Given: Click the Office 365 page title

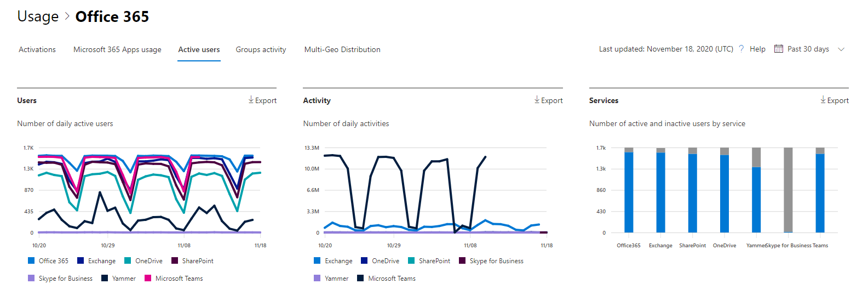Looking at the screenshot, I should tap(112, 16).
